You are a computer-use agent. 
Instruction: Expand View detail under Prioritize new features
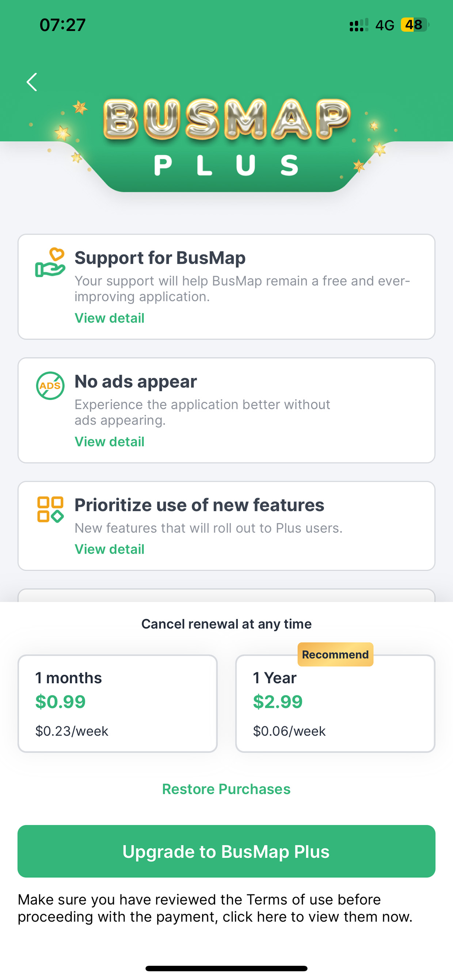(x=110, y=550)
